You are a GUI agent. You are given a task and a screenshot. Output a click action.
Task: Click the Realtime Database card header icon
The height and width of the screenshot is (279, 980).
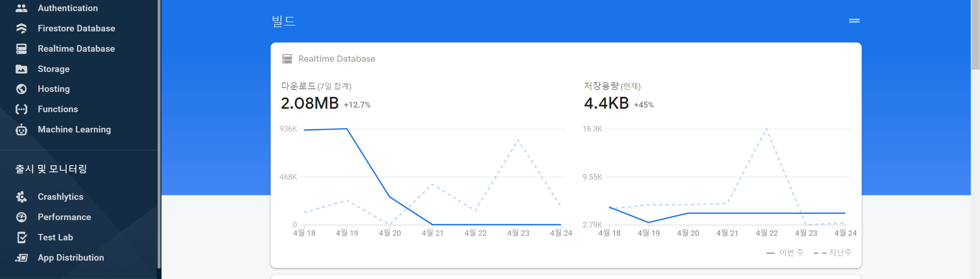tap(287, 59)
